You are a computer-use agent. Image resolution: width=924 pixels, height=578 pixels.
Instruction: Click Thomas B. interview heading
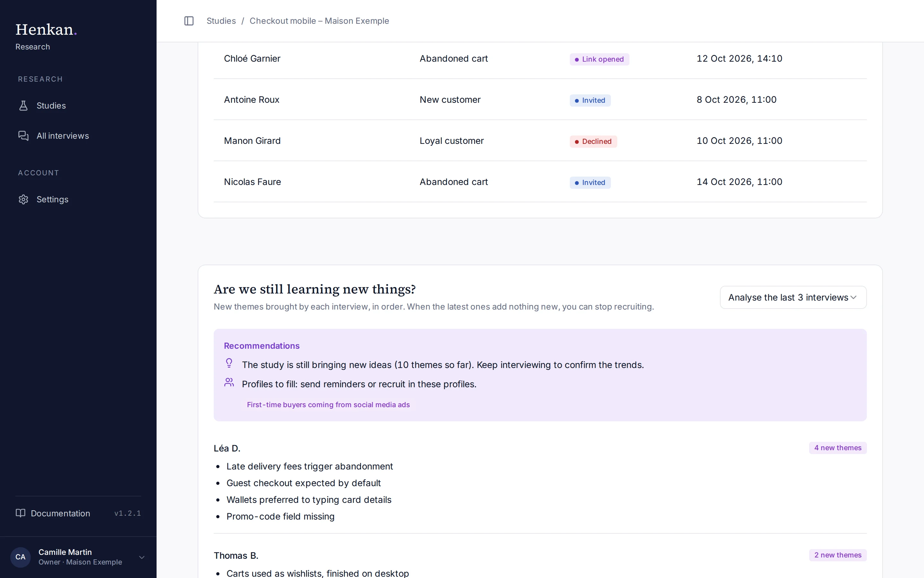pos(236,556)
